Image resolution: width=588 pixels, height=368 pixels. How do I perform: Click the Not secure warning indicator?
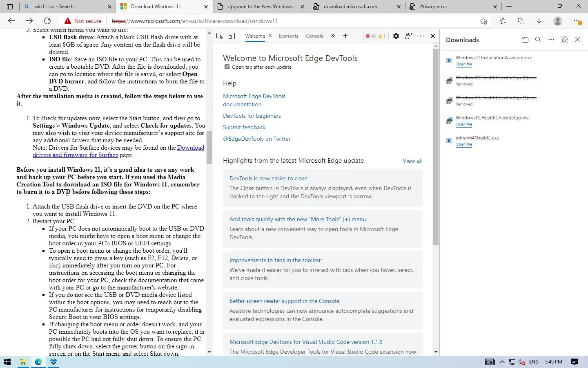click(83, 21)
